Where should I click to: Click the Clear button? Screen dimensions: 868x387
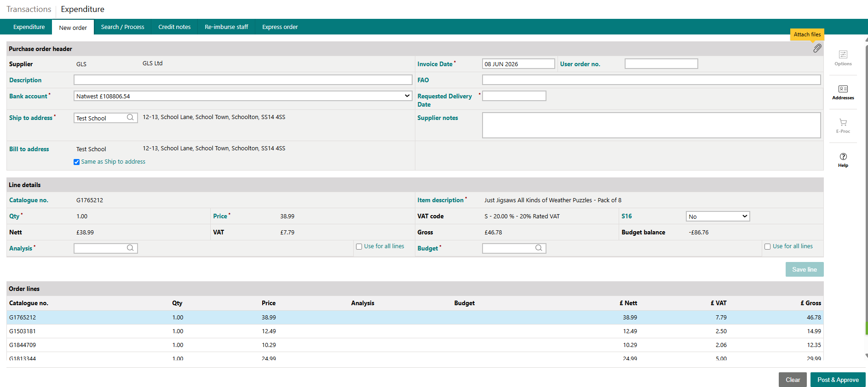pos(793,380)
